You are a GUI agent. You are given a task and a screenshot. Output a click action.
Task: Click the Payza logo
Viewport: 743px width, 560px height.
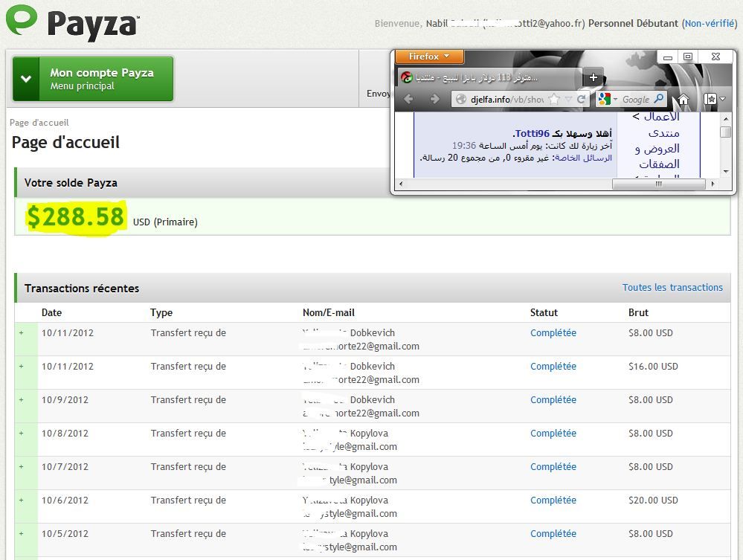(x=72, y=23)
